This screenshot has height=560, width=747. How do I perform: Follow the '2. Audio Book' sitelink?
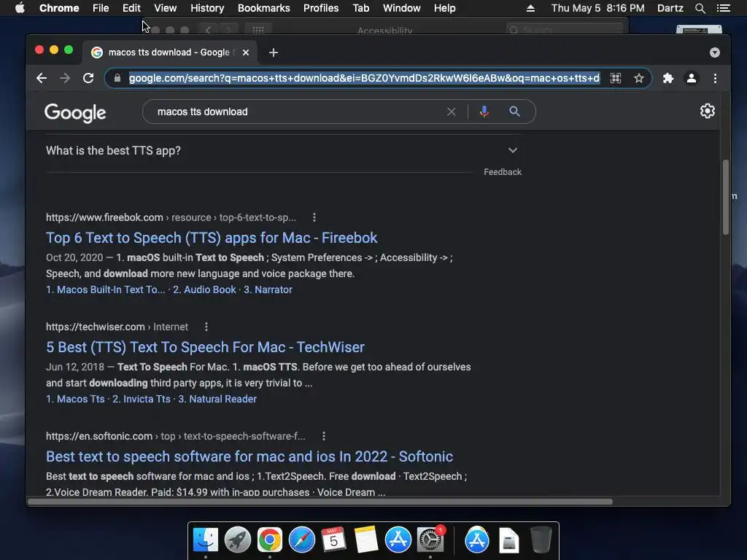tap(204, 289)
